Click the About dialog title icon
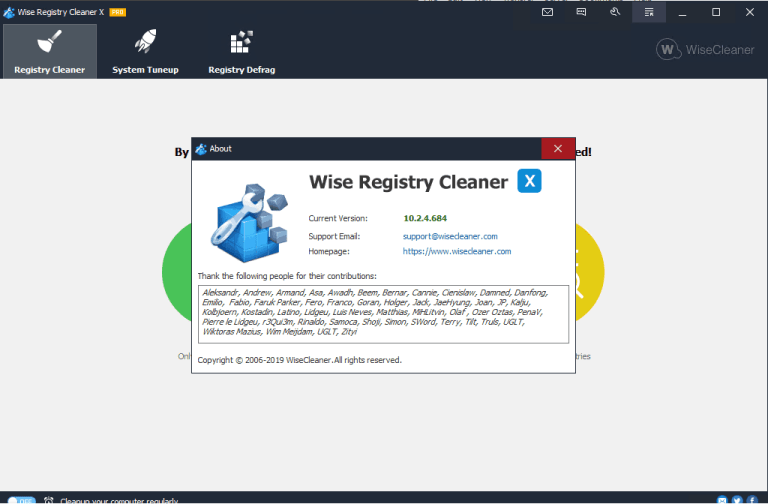The width and height of the screenshot is (768, 504). (201, 149)
